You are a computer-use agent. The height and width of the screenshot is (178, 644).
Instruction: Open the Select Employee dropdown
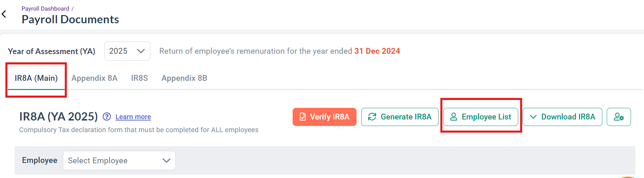119,161
